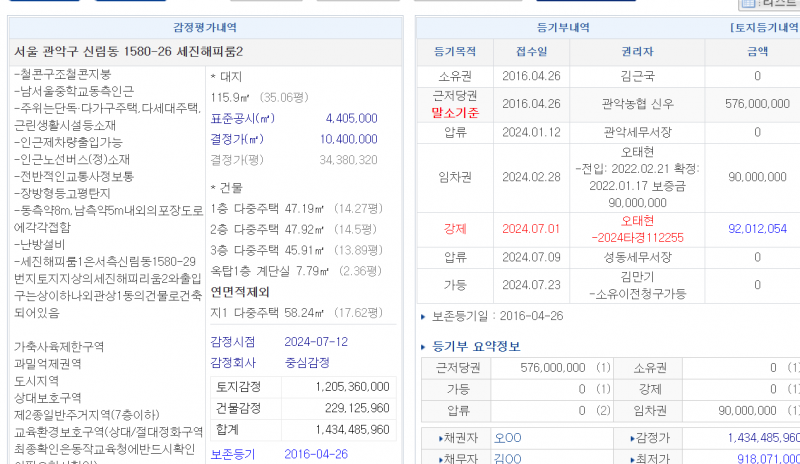
Task: Click the 접수일 column header
Action: [530, 50]
